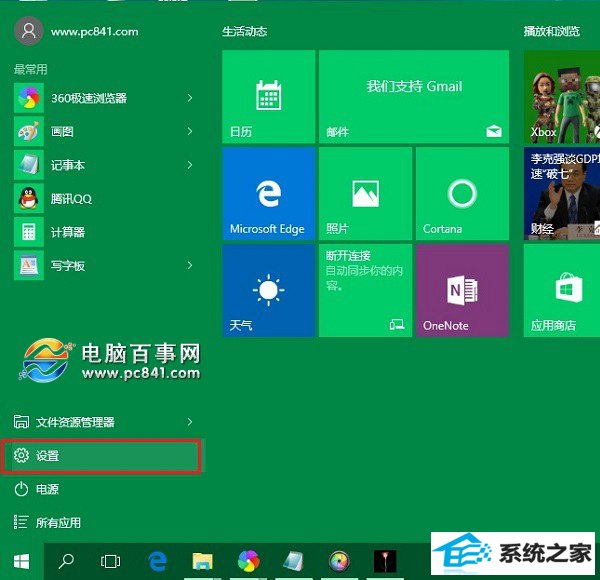
Task: Open 文件资源管理器 file explorer
Action: (x=103, y=422)
